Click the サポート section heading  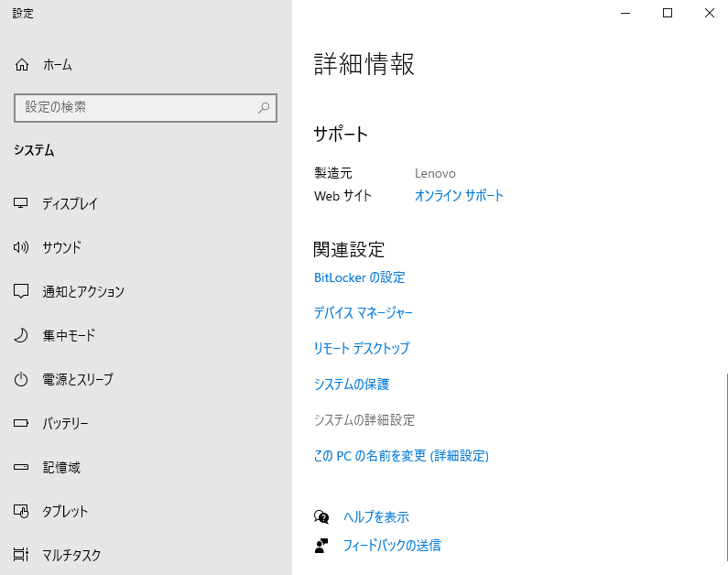[x=341, y=134]
